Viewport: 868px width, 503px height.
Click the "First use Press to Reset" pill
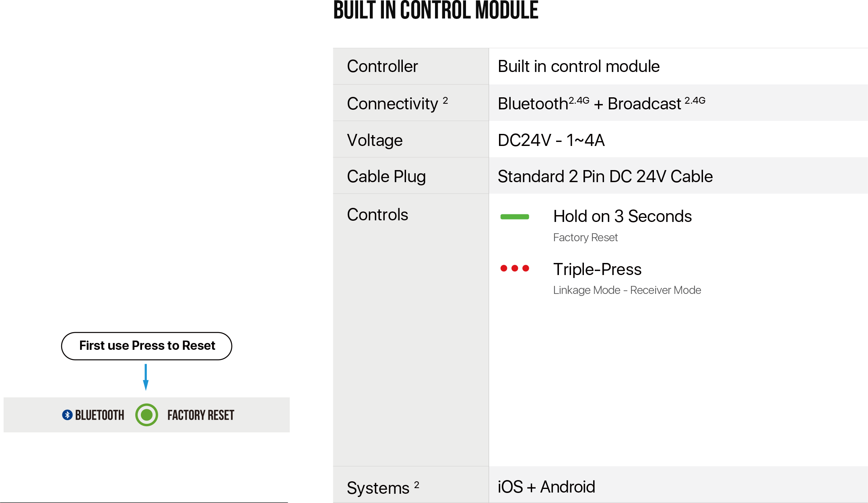(x=146, y=346)
